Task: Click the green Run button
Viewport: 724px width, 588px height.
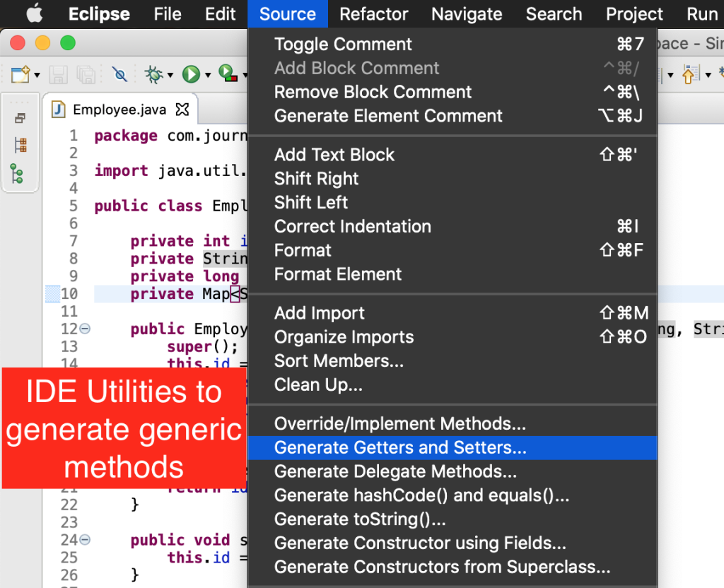Action: [x=191, y=73]
